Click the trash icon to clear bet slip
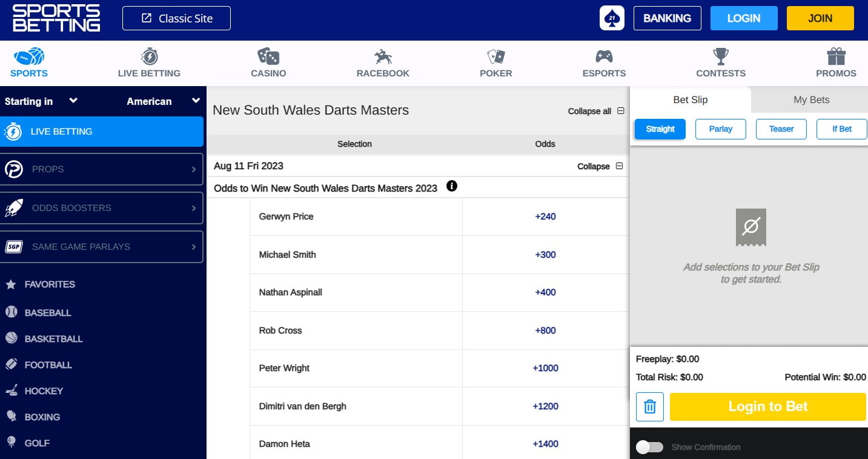Screen dimensions: 868x459 tap(650, 406)
